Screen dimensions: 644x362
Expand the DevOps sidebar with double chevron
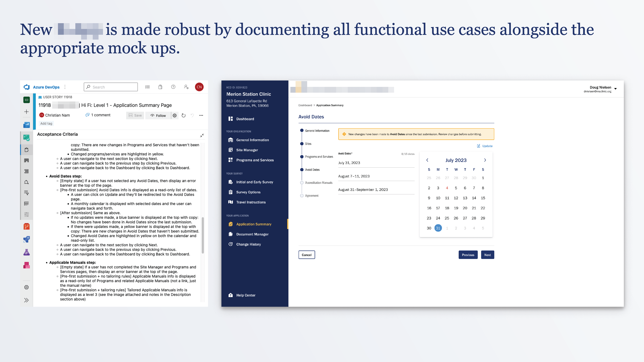click(26, 300)
